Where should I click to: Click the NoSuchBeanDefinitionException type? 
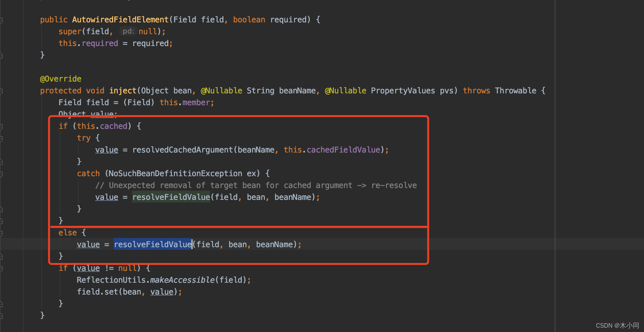tap(176, 174)
